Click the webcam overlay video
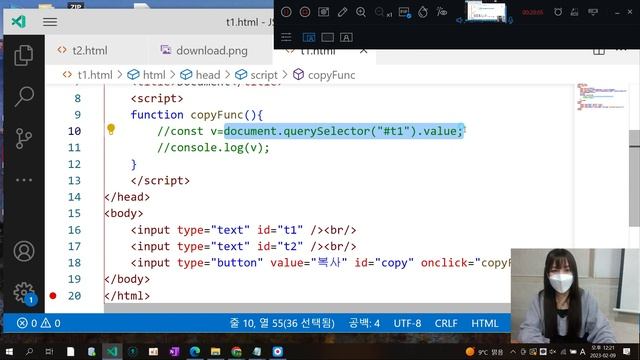Image resolution: width=640 pixels, height=360 pixels. click(575, 296)
